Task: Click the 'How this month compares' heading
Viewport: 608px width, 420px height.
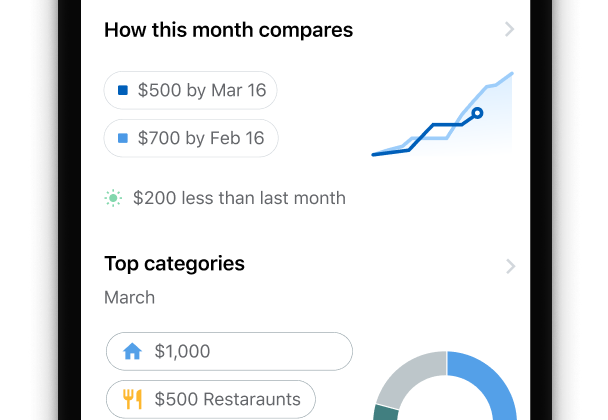Action: click(228, 30)
